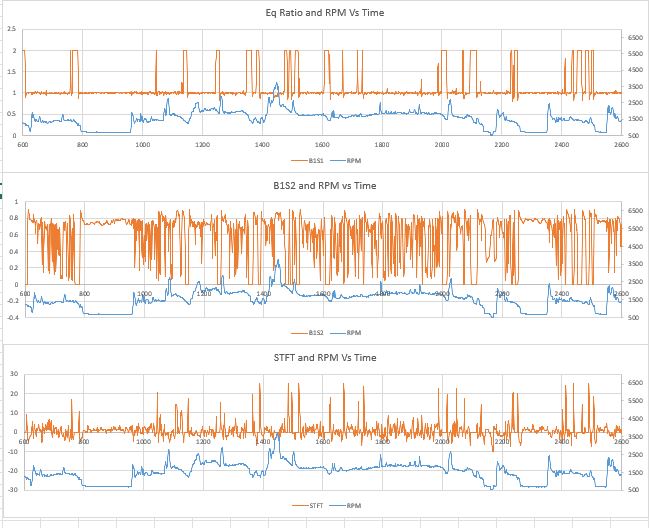The image size is (649, 528).
Task: Select 1600 label on top chart's horizontal axis
Action: click(322, 145)
